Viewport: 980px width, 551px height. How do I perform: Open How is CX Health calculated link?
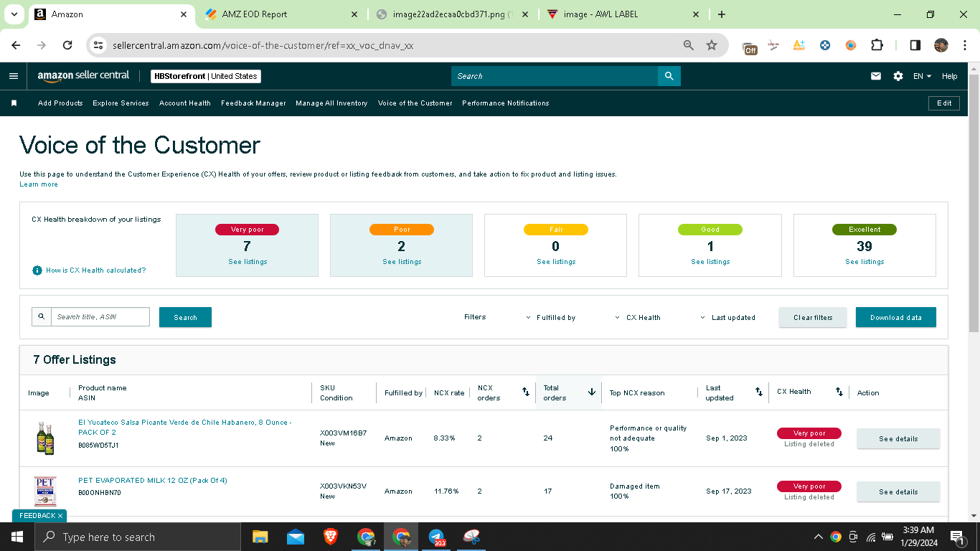pyautogui.click(x=95, y=270)
